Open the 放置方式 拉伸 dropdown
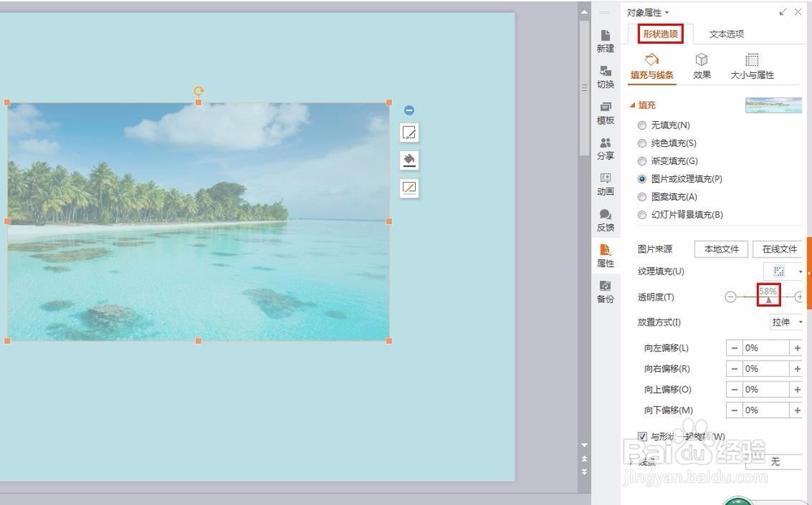This screenshot has width=812, height=505. tap(786, 322)
